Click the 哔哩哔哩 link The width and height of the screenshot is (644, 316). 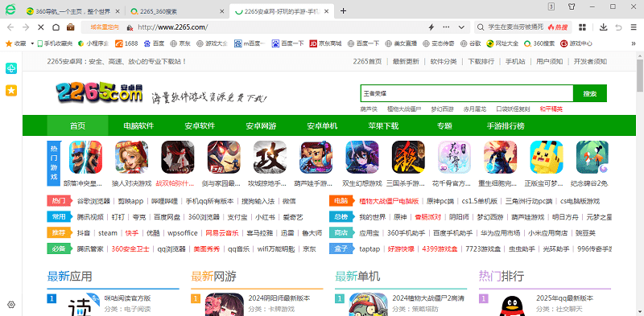(164, 201)
